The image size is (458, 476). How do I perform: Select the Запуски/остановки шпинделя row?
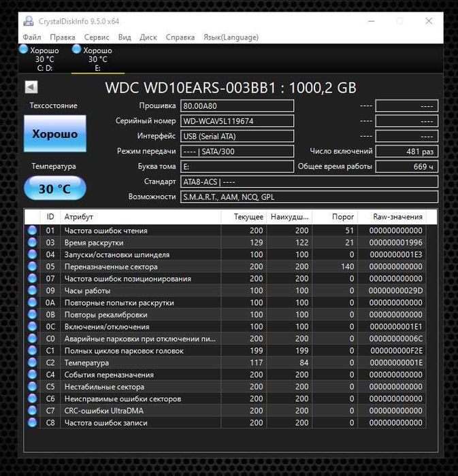click(225, 254)
